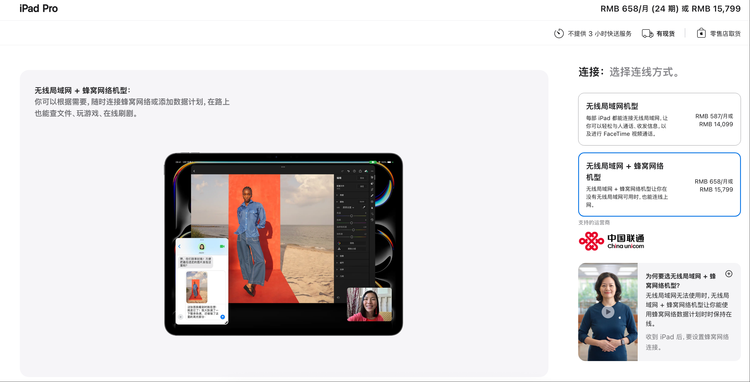The height and width of the screenshot is (382, 750).
Task: Click the delivery truck icon
Action: click(648, 33)
